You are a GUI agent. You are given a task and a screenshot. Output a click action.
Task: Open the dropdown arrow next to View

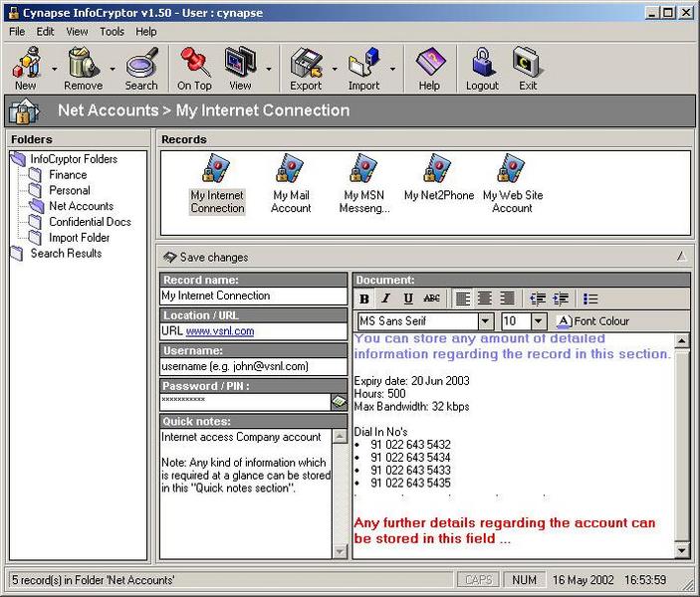pos(269,70)
